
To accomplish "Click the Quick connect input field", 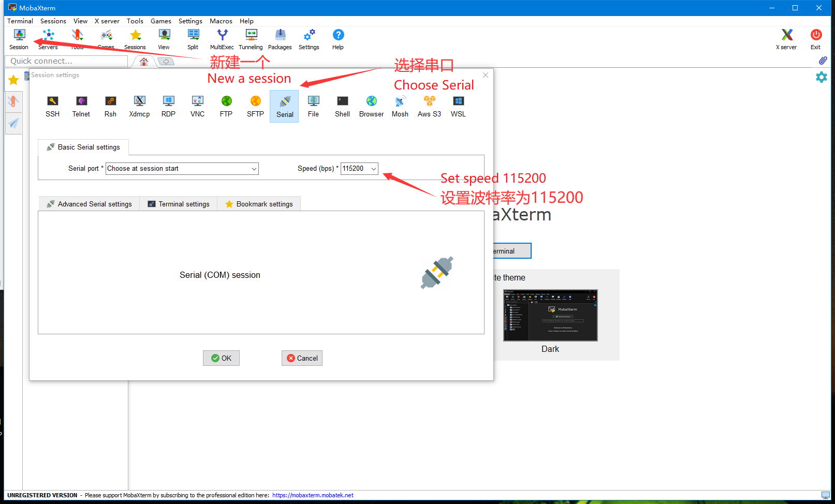I will tap(66, 61).
